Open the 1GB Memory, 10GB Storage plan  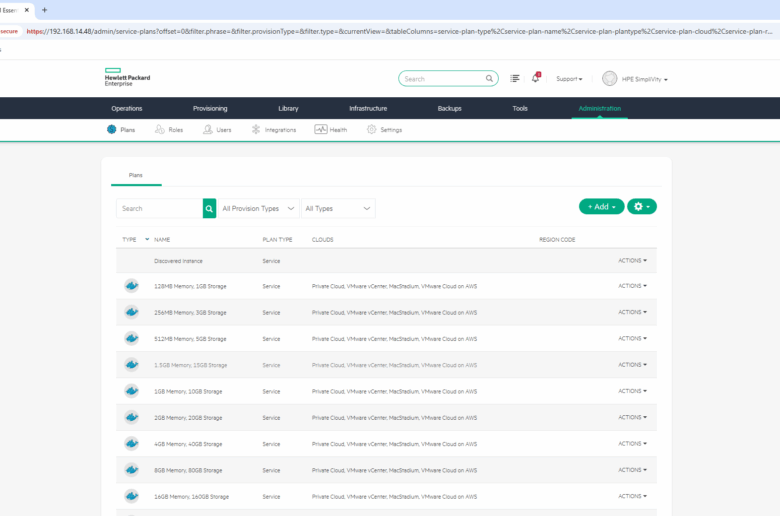(188, 391)
